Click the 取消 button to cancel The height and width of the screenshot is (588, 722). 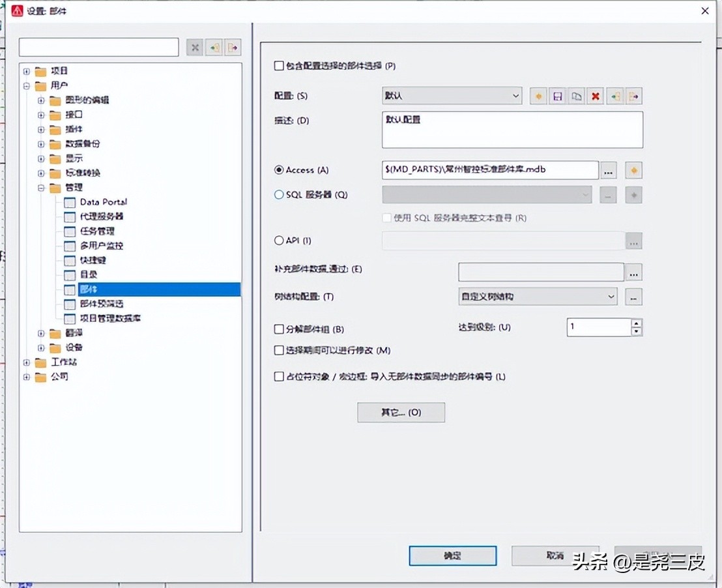click(555, 556)
